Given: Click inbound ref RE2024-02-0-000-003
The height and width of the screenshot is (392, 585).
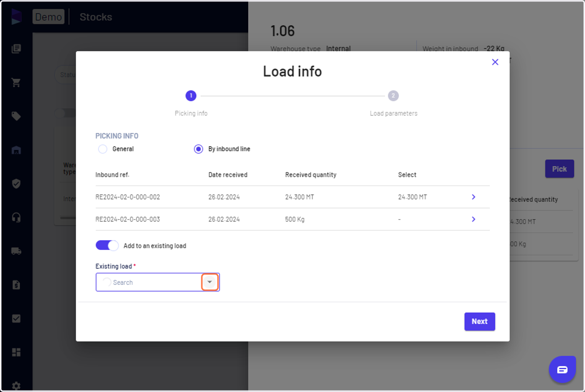Looking at the screenshot, I should pyautogui.click(x=128, y=220).
